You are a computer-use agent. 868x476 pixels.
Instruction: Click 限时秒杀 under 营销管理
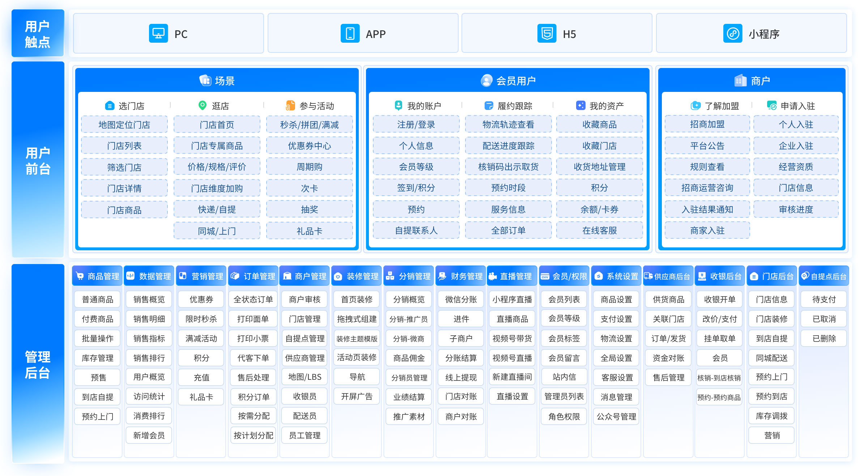201,319
